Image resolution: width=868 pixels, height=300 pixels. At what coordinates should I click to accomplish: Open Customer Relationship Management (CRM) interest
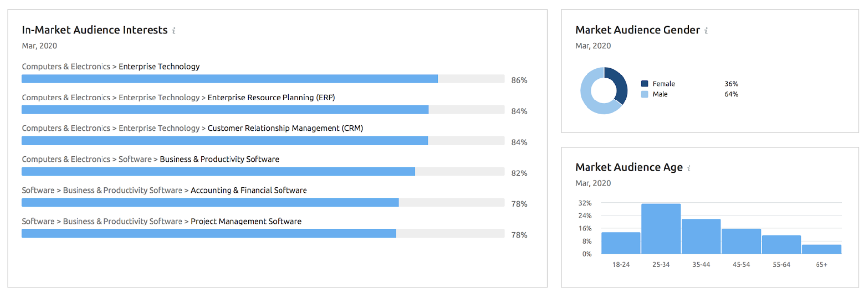[x=285, y=128]
